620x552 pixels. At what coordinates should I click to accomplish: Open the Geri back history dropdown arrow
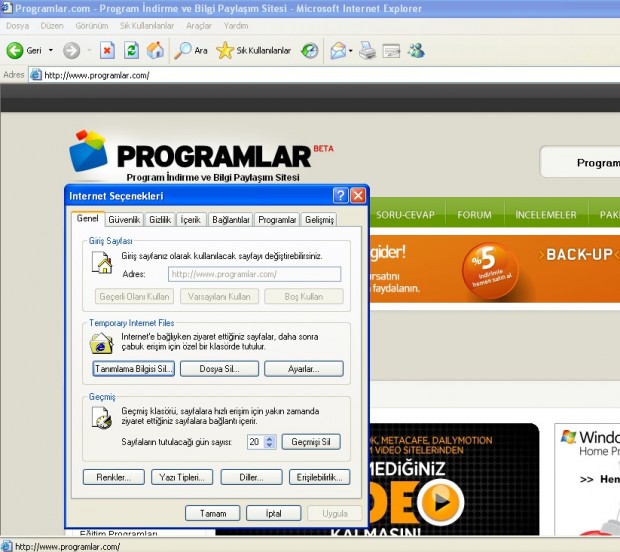click(x=51, y=50)
